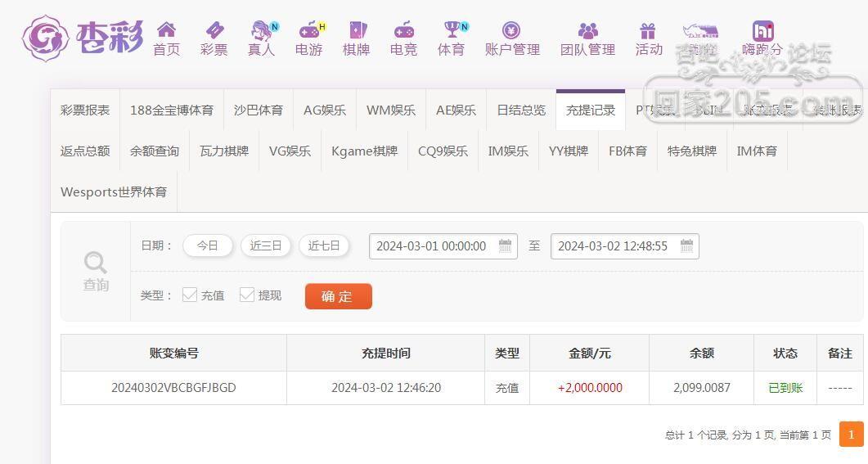Open the 首页 home icon
This screenshot has width=868, height=464.
point(166,29)
